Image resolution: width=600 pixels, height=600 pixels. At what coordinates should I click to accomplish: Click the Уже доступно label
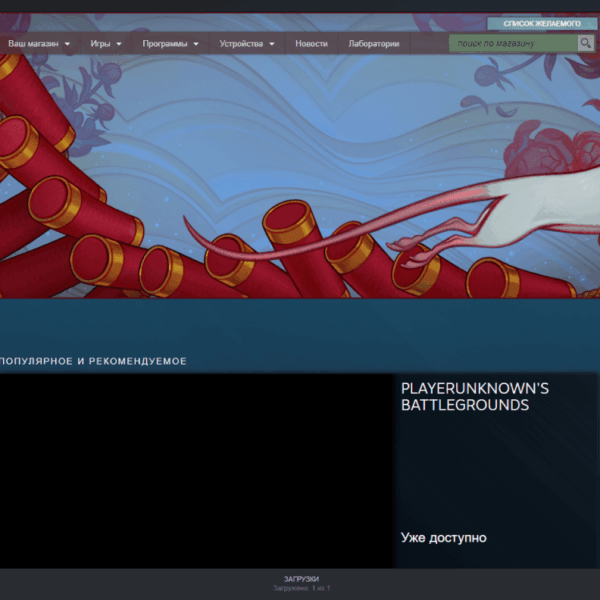coord(444,538)
